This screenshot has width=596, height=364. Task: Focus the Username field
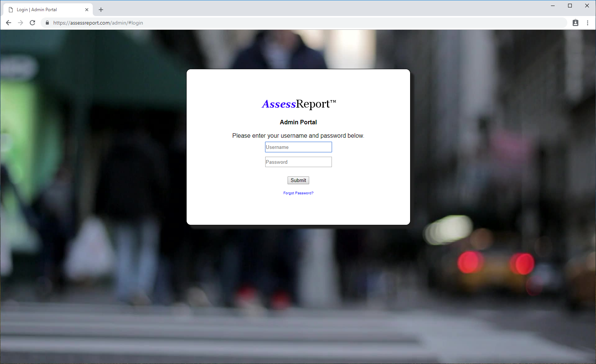[x=298, y=147]
